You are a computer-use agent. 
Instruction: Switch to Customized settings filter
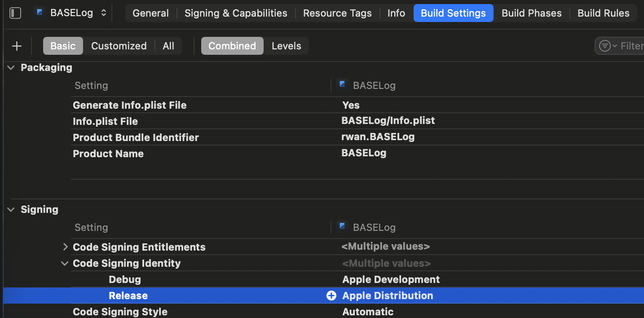pyautogui.click(x=119, y=46)
